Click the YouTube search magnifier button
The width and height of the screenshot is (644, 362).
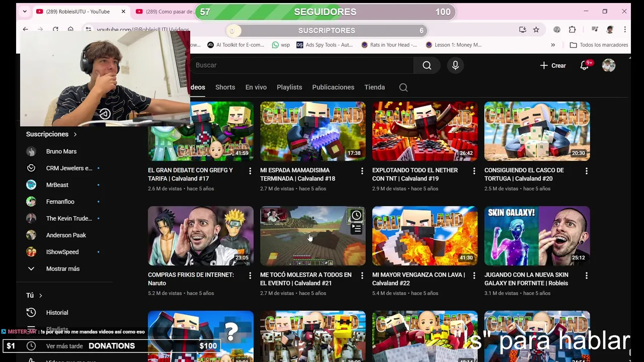point(427,65)
